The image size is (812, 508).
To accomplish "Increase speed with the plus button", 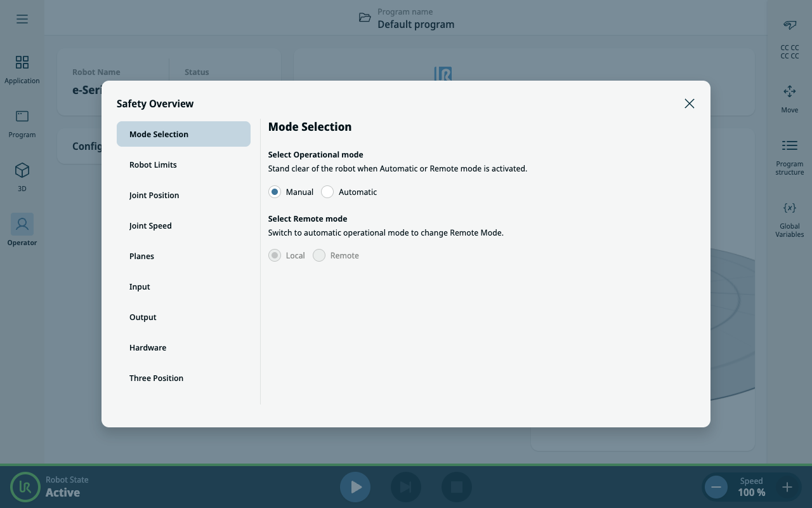I will (787, 487).
